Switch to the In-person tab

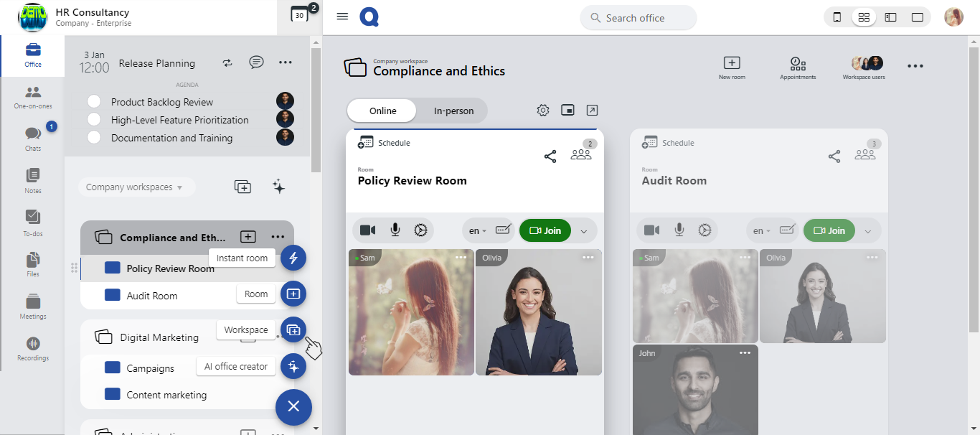click(453, 111)
